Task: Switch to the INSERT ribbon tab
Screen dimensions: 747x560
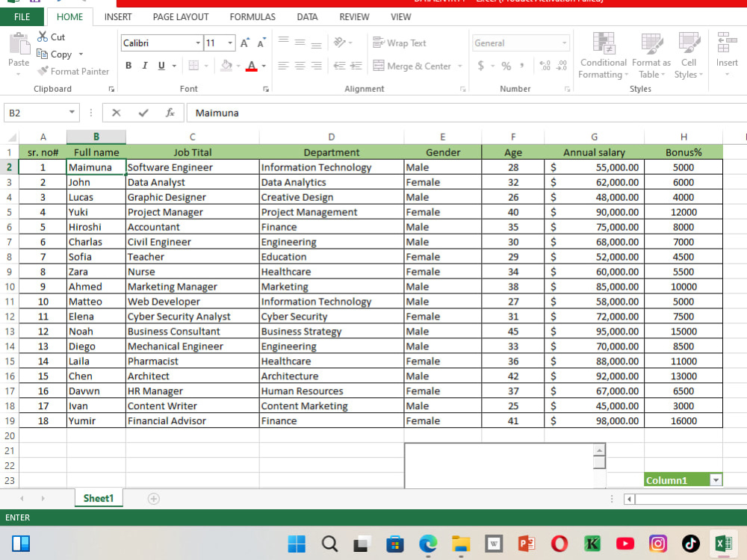Action: pyautogui.click(x=118, y=16)
